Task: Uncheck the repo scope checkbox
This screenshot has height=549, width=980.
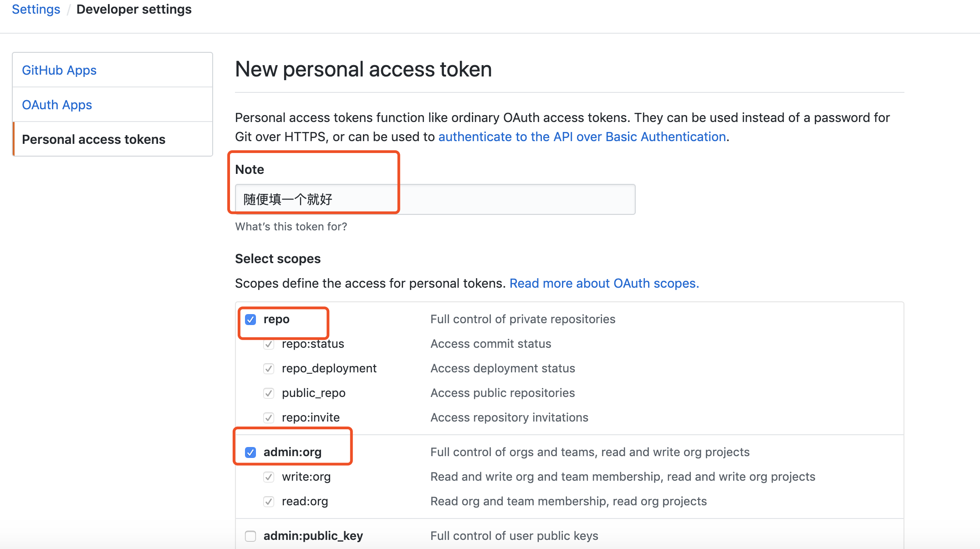Action: [x=250, y=320]
